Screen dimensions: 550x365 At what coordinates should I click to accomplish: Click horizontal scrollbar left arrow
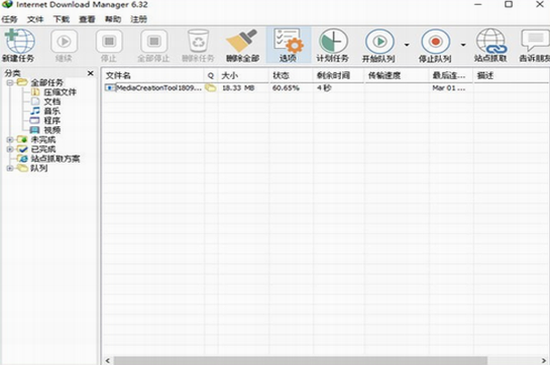[x=108, y=360]
